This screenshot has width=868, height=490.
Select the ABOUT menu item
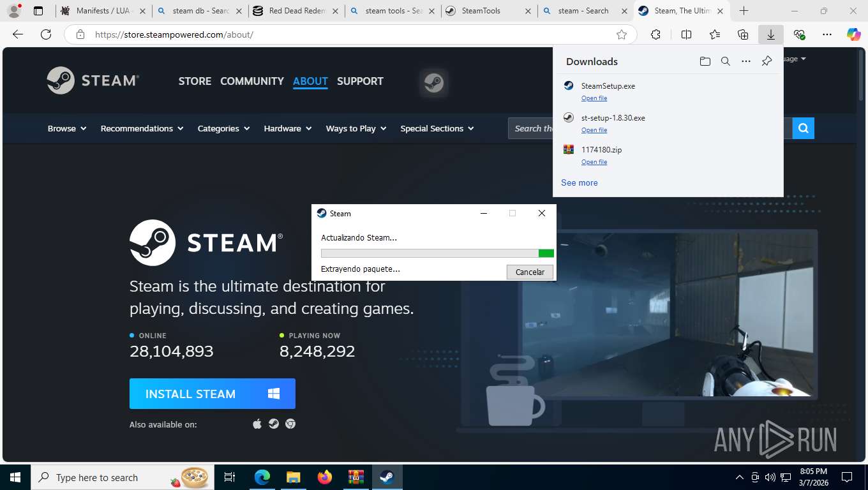click(x=310, y=81)
